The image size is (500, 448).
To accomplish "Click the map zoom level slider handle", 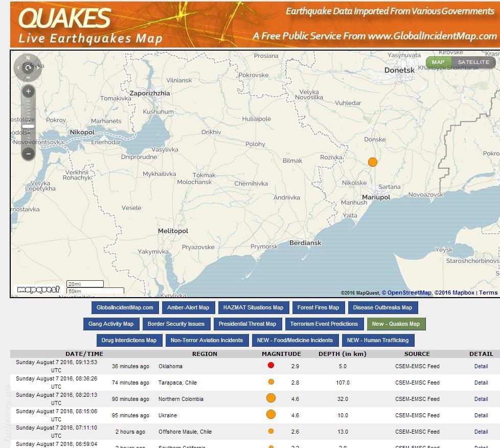I will (x=29, y=127).
